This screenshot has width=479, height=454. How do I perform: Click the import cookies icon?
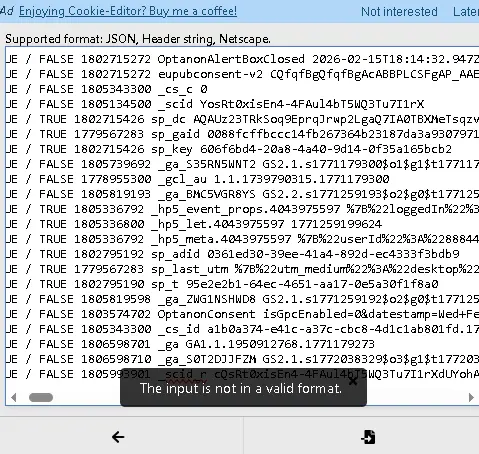pos(368,437)
